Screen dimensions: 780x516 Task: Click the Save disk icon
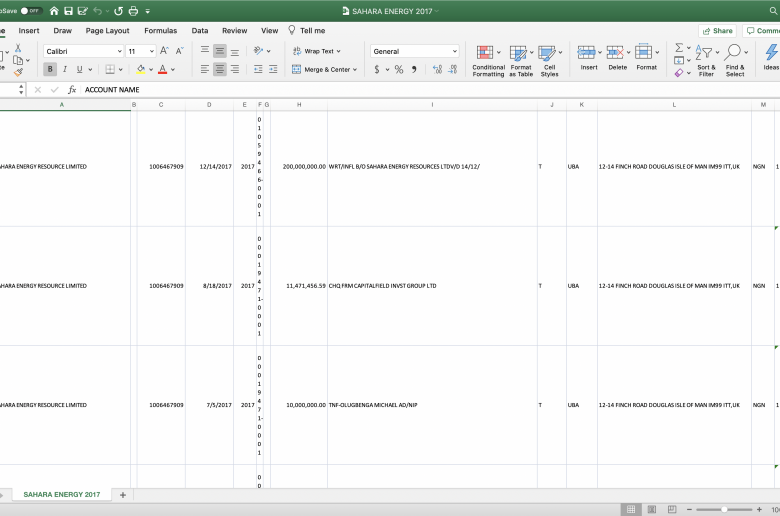click(x=68, y=10)
